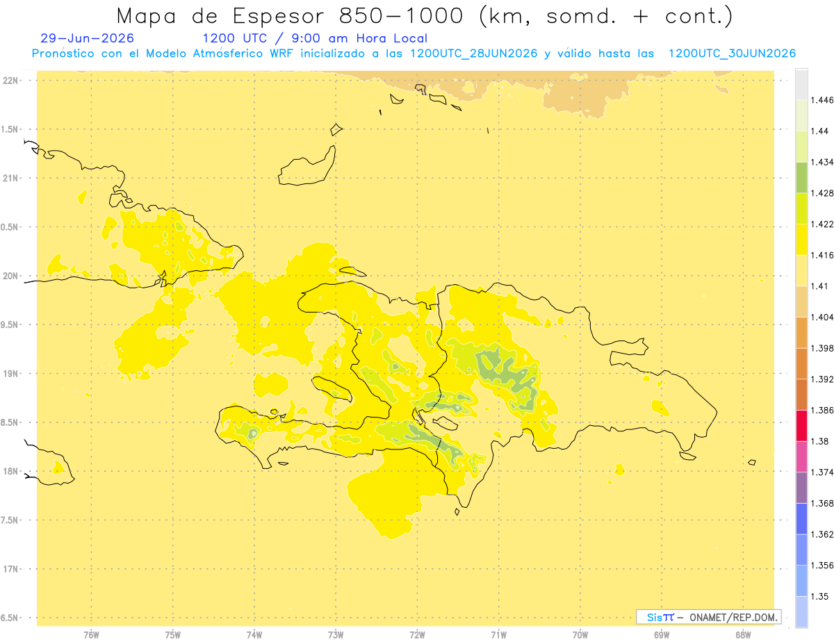Pick the pink swatch between 1.38 and 1.374
Image resolution: width=834 pixels, height=644 pixels.
click(x=801, y=456)
